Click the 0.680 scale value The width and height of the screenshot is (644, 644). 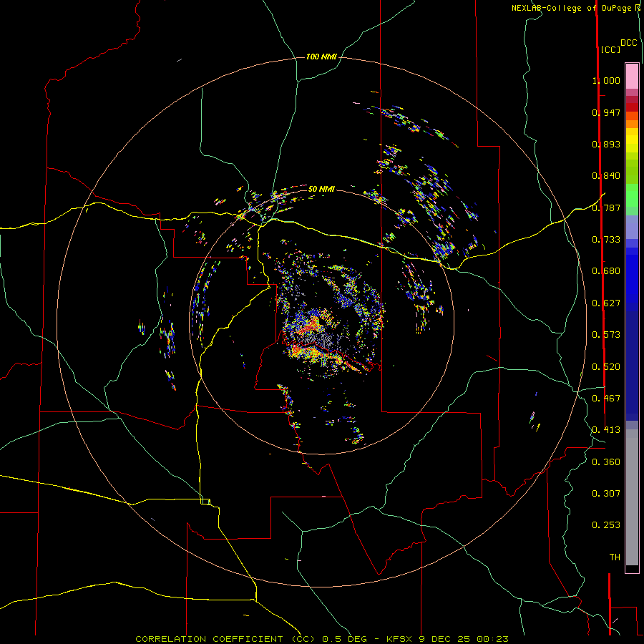click(606, 271)
